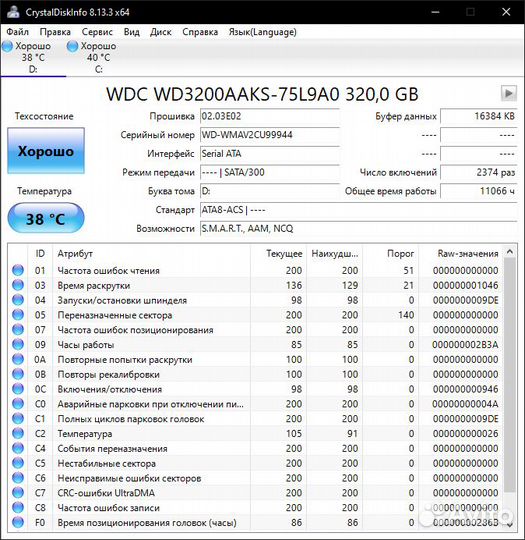
Task: Open the Сервис menu
Action: [97, 32]
